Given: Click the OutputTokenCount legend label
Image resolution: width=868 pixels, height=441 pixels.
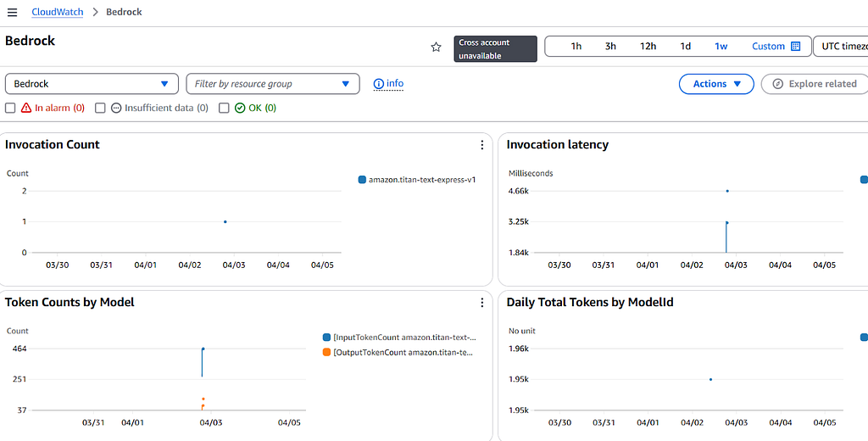Looking at the screenshot, I should click(x=403, y=352).
